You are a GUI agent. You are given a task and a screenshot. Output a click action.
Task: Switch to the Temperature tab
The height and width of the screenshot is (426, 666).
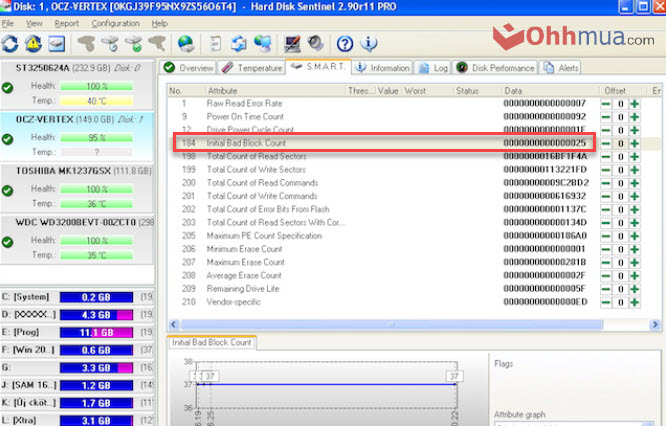point(251,68)
